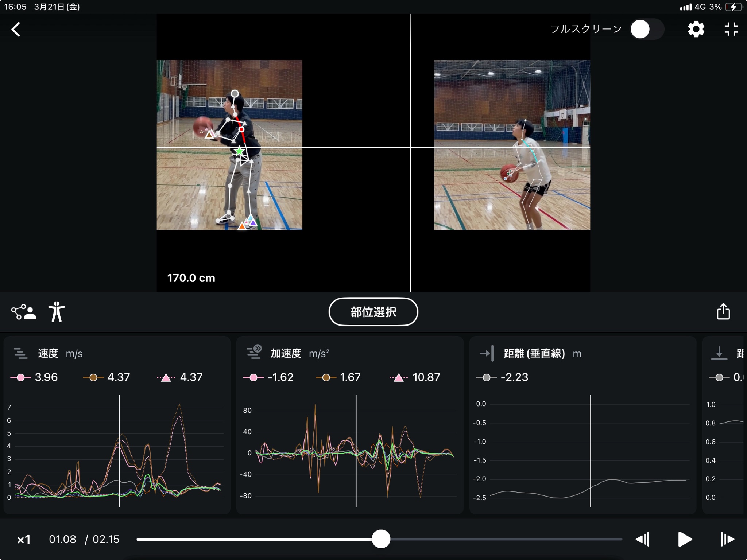The width and height of the screenshot is (747, 560).
Task: Select the right basketball player video
Action: 512,145
